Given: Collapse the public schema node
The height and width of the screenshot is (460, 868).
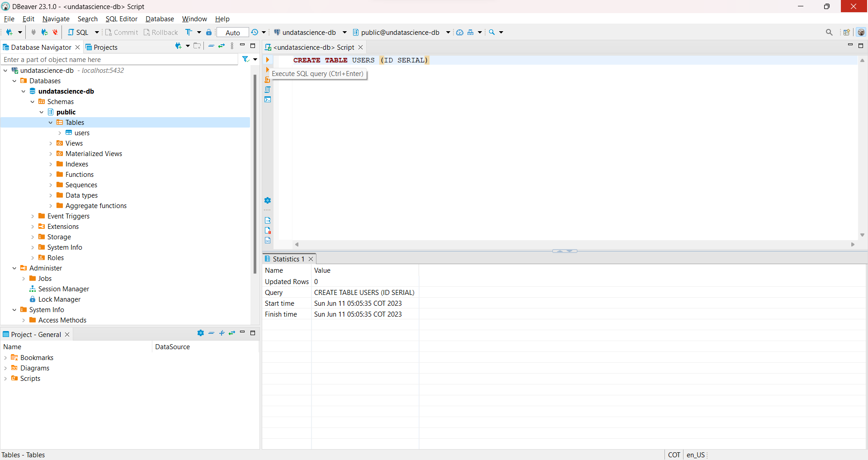Looking at the screenshot, I should tap(42, 112).
